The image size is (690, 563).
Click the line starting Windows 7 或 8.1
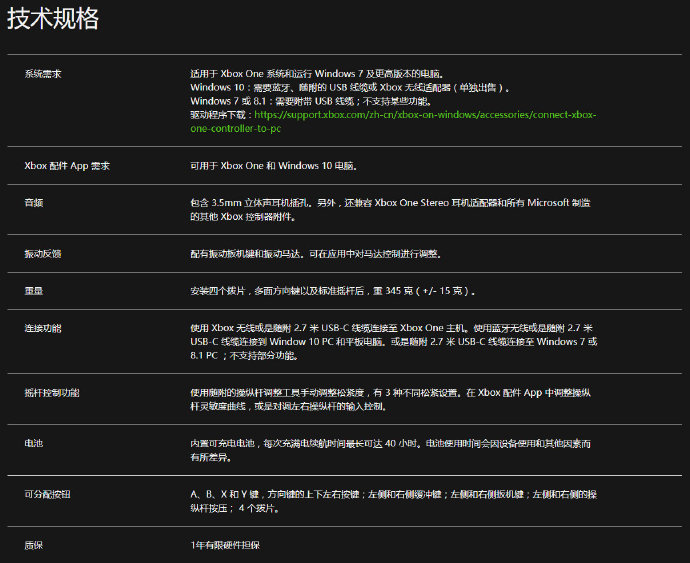[311, 101]
